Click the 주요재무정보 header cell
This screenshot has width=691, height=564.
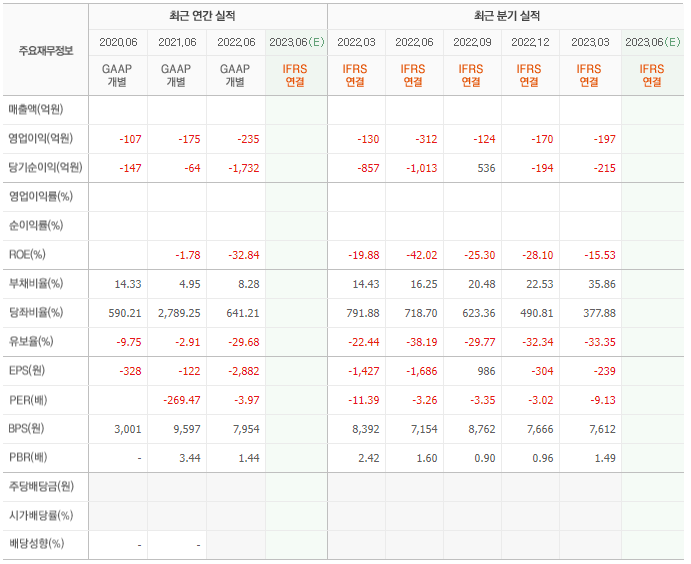click(x=45, y=51)
